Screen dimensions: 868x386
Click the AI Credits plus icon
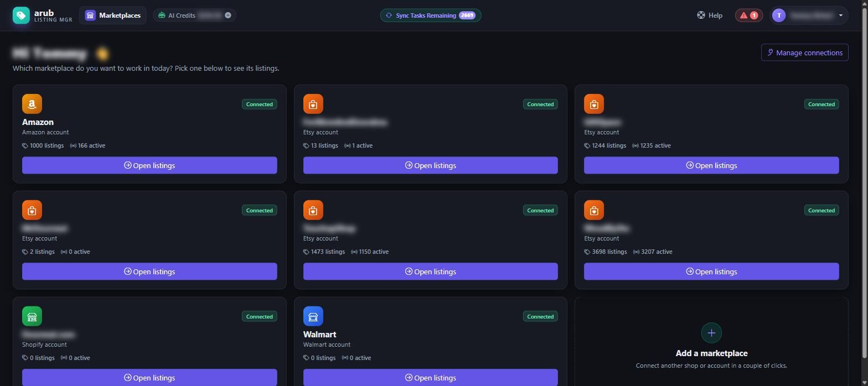pos(228,15)
